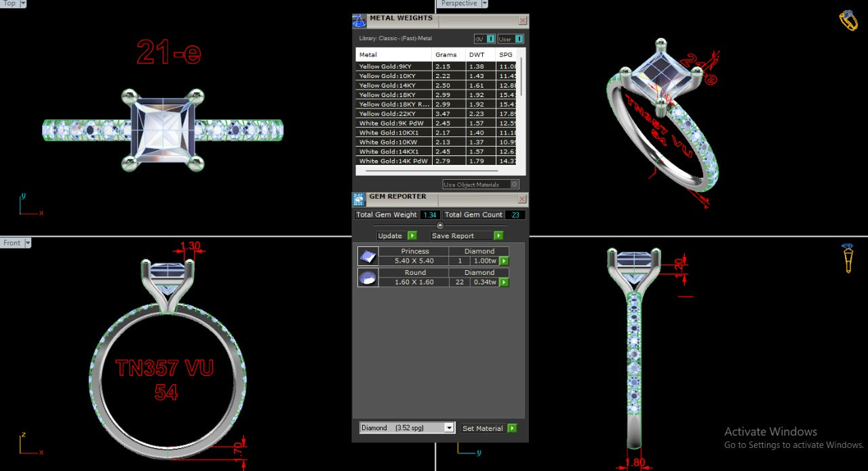This screenshot has height=471, width=868.
Task: Select the Front viewport label
Action: tap(12, 243)
